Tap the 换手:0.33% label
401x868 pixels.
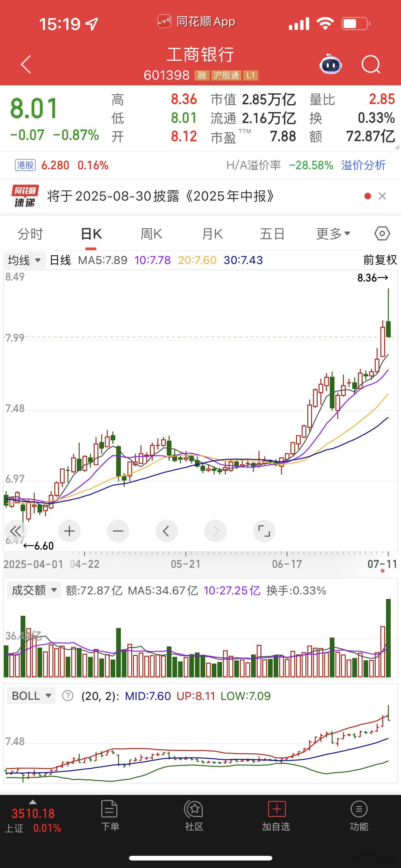coord(296,590)
